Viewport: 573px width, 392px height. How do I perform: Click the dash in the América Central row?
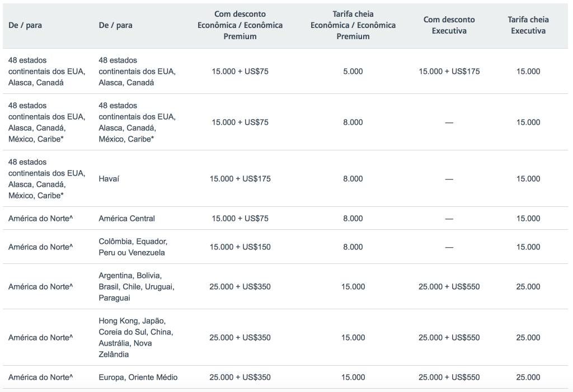click(449, 219)
